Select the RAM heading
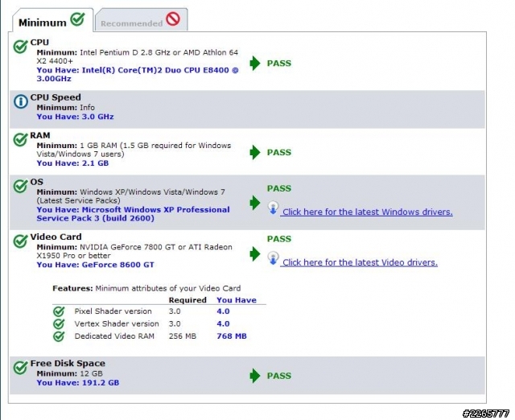515x420 pixels. tap(40, 135)
